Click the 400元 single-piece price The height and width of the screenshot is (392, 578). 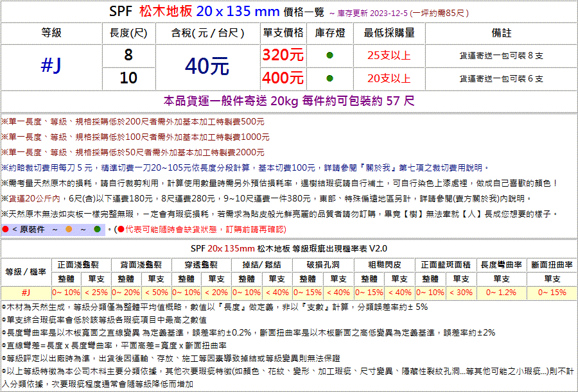pyautogui.click(x=283, y=78)
